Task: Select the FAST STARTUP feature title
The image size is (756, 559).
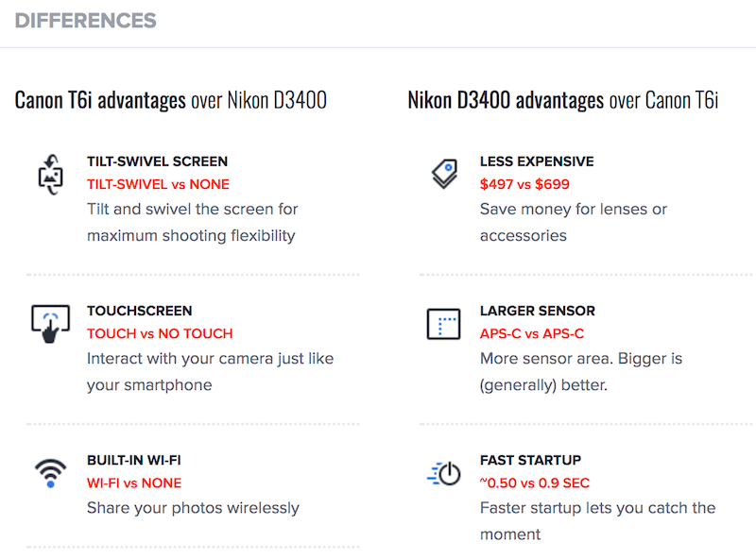Action: (x=530, y=460)
